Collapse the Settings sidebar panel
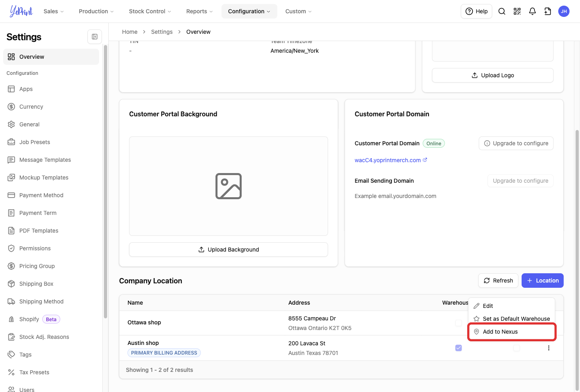The height and width of the screenshot is (392, 580). coord(95,37)
